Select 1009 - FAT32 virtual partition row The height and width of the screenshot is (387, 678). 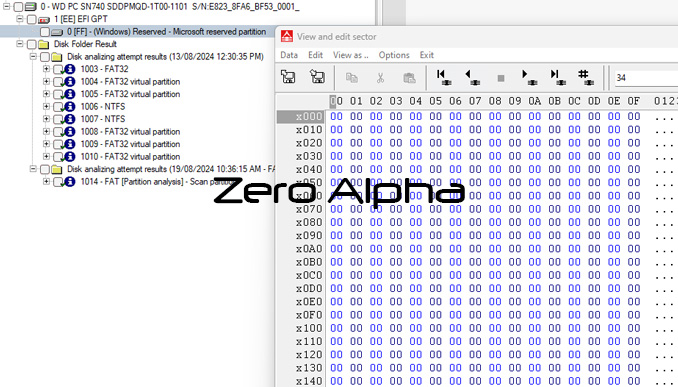click(130, 144)
